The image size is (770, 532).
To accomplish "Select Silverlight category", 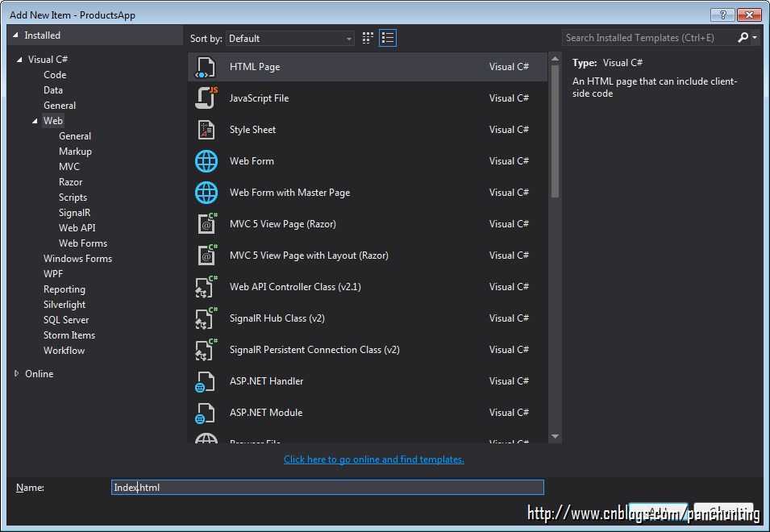I will 65,304.
